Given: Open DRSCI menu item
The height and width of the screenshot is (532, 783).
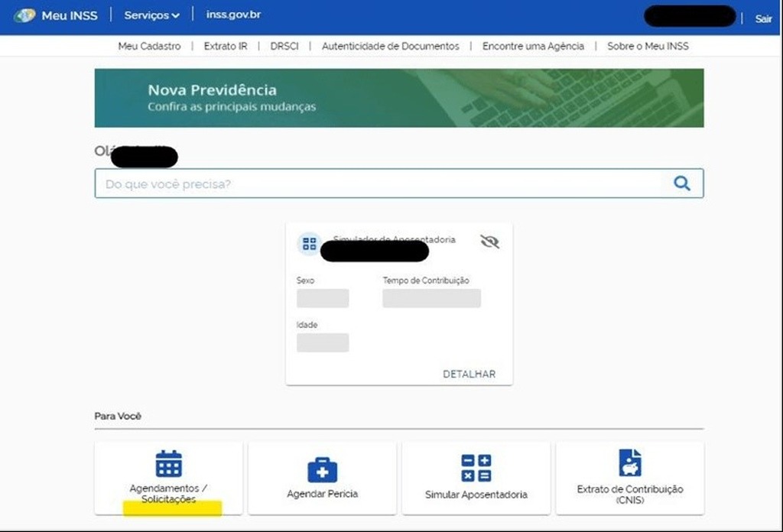Looking at the screenshot, I should click(284, 47).
